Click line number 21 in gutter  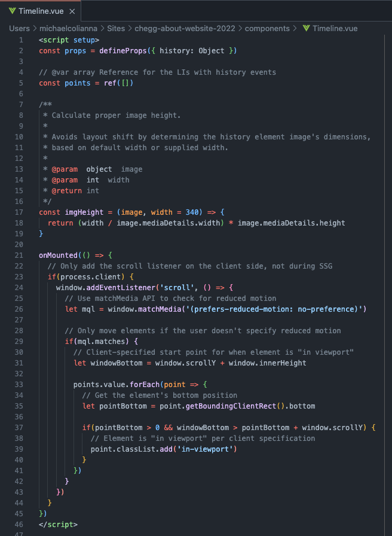pos(19,255)
